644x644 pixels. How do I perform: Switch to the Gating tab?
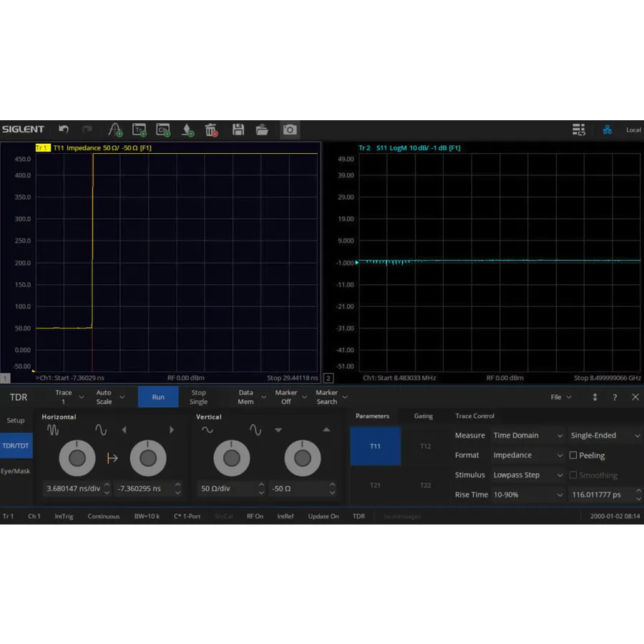[424, 416]
